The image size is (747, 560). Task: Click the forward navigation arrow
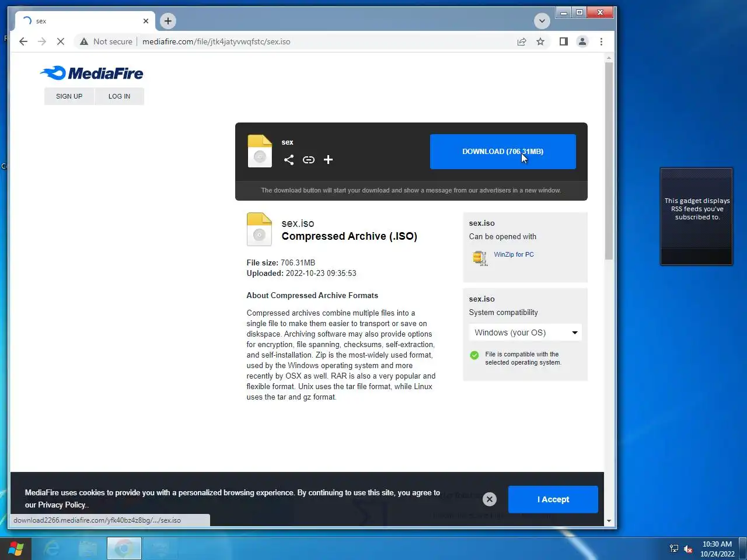pos(42,41)
